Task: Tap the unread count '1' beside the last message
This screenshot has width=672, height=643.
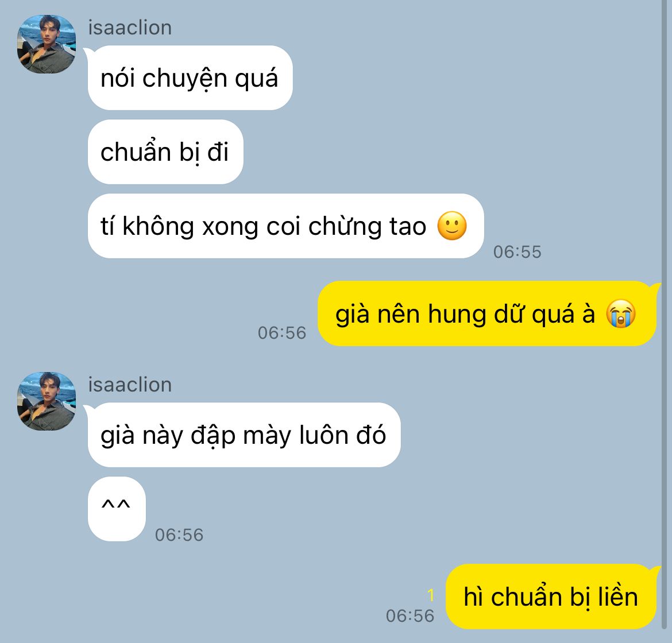Action: tap(431, 595)
